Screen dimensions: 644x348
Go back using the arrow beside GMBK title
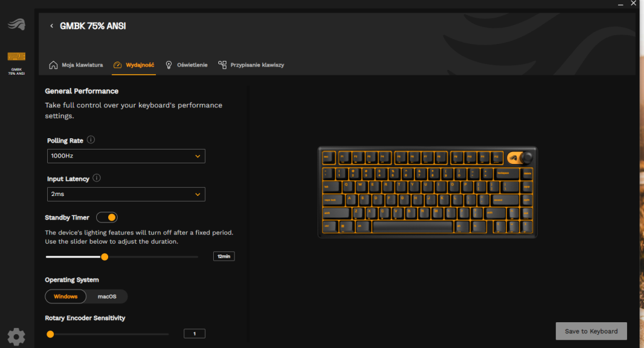[x=52, y=26]
